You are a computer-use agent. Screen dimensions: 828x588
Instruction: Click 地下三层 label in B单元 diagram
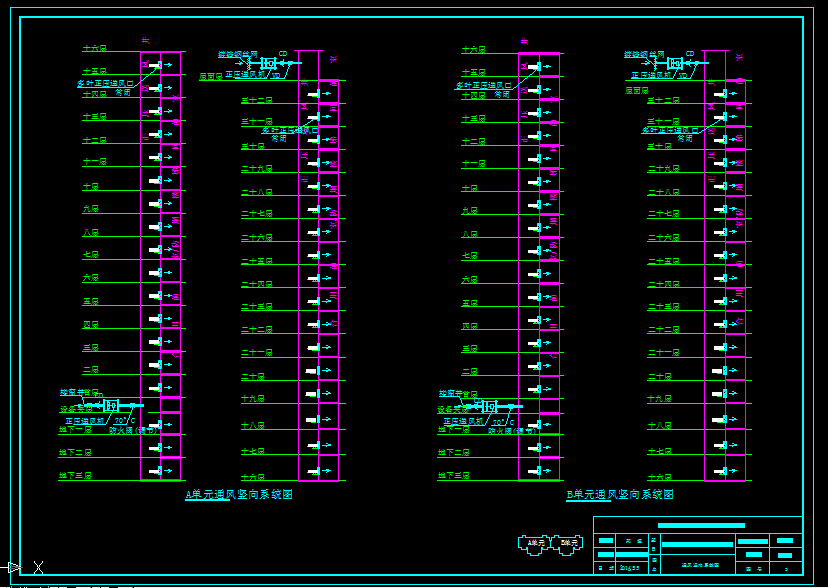click(x=454, y=476)
